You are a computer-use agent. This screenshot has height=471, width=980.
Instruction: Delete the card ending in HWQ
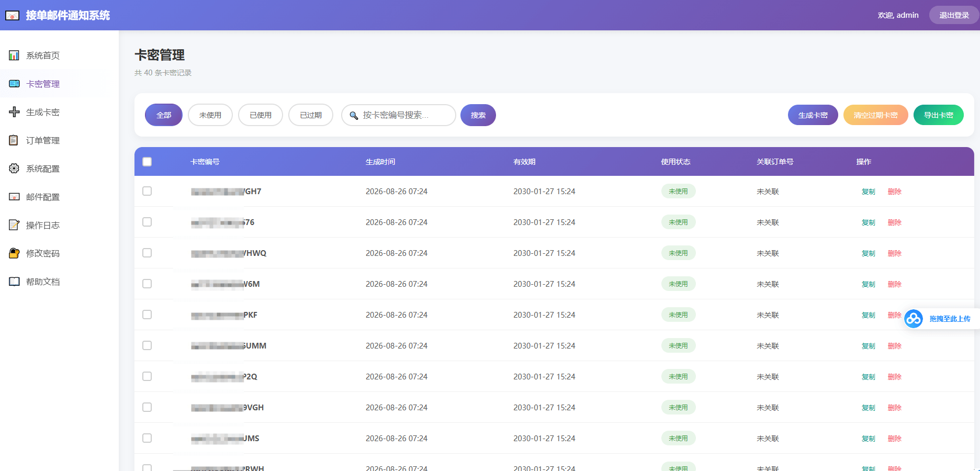(895, 253)
